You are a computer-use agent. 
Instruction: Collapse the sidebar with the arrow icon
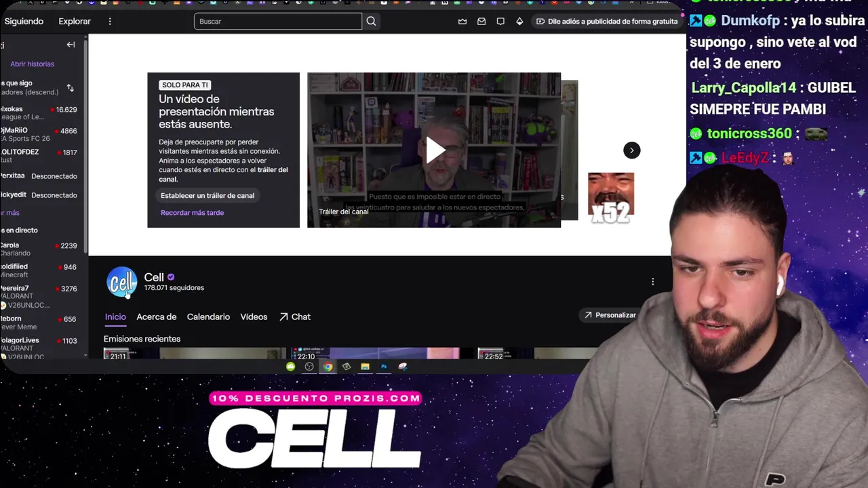[71, 45]
